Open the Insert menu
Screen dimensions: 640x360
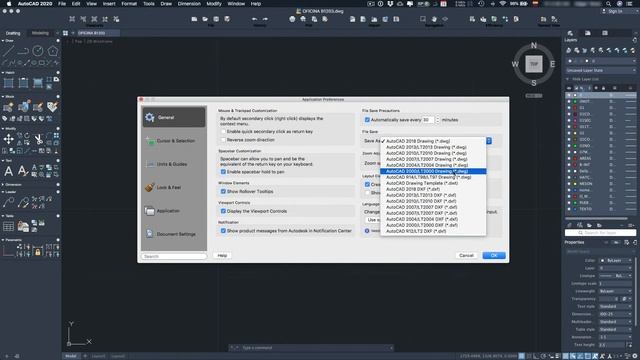[109, 4]
